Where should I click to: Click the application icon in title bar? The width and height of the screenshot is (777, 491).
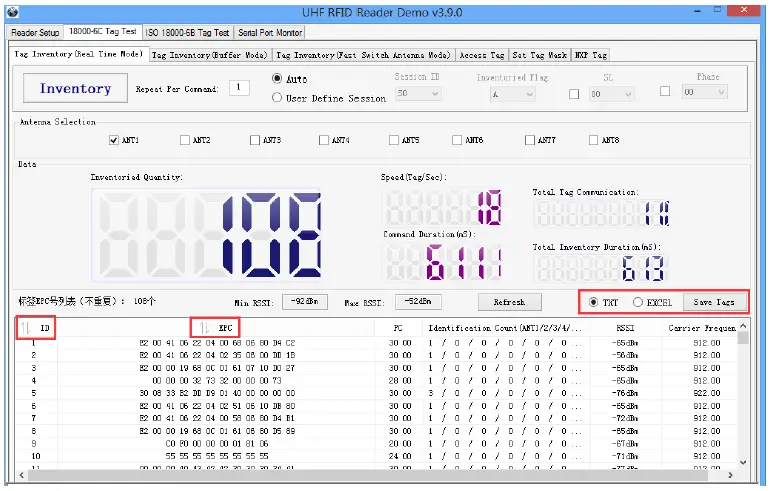coord(10,8)
